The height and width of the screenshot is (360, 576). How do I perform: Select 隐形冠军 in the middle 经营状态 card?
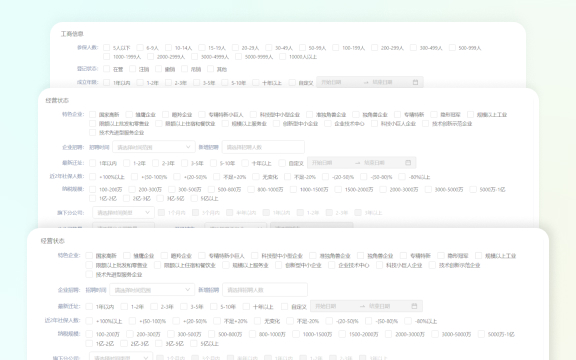(434, 115)
